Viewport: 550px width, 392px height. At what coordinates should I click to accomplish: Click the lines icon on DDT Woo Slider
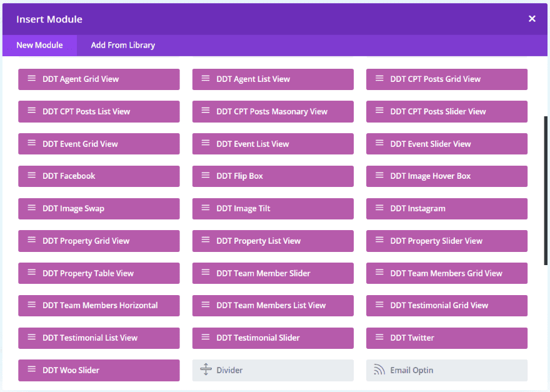point(32,369)
